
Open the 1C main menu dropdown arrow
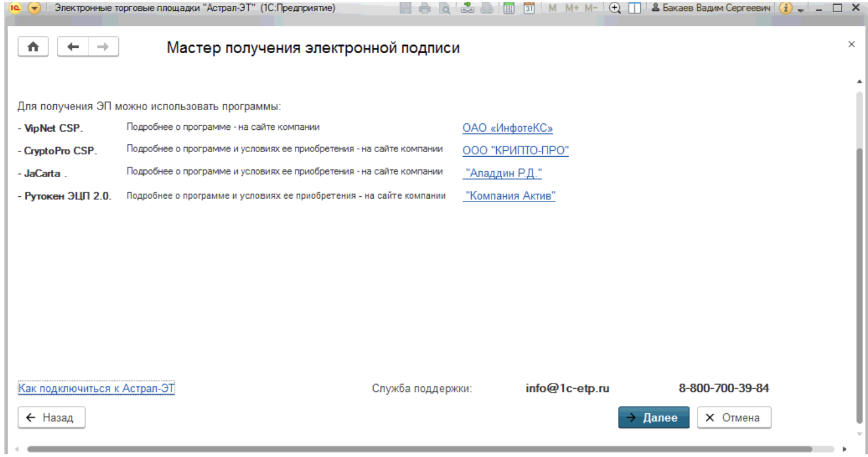[x=33, y=8]
